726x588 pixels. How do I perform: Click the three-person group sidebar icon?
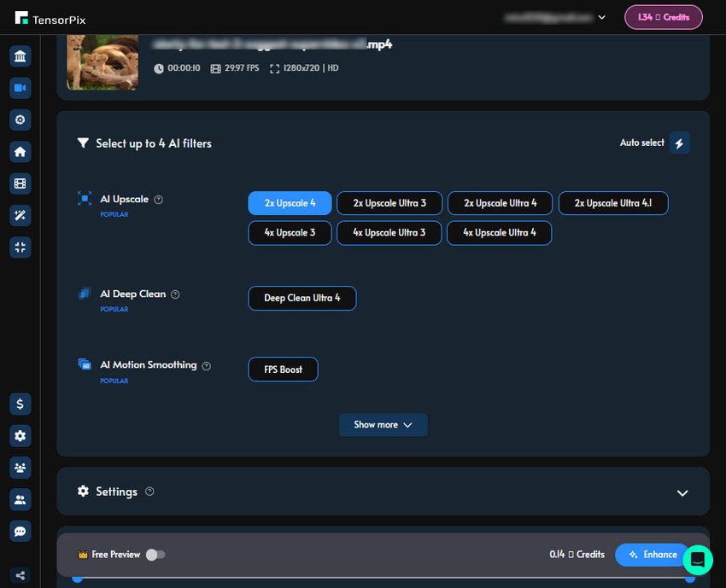[20, 468]
